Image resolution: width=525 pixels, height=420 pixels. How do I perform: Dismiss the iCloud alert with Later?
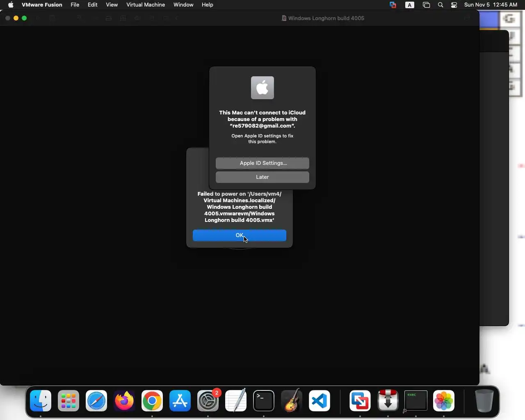[262, 177]
